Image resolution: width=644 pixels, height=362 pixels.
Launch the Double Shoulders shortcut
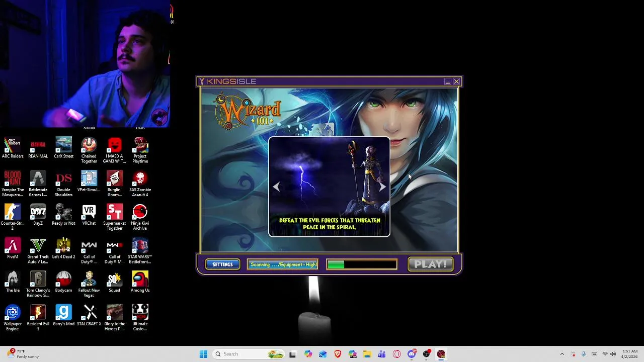(63, 184)
